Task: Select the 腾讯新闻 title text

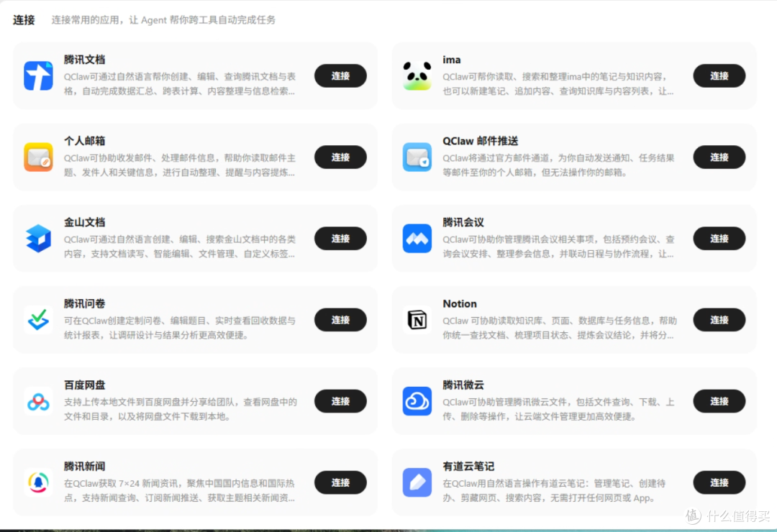Action: click(84, 466)
